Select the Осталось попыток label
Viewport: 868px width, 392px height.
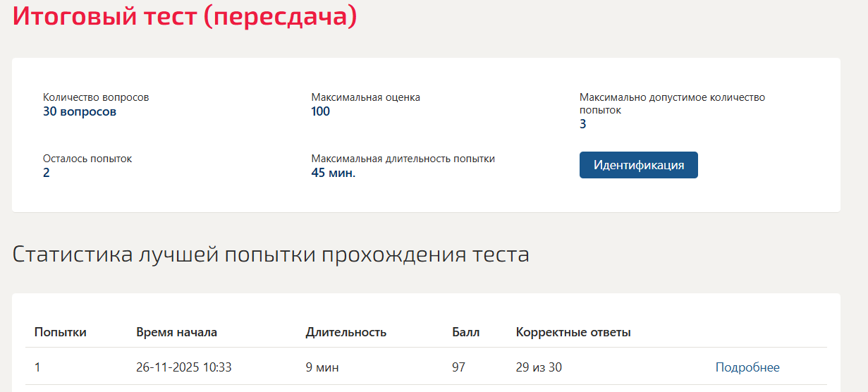pos(87,159)
